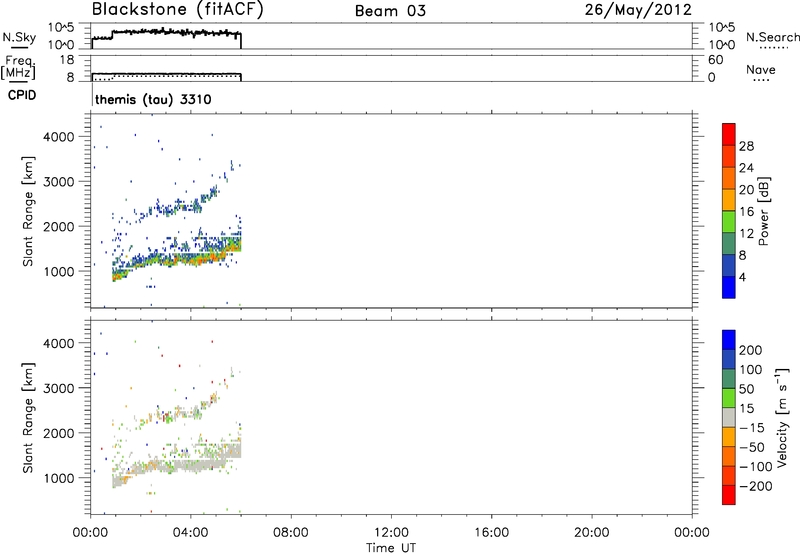
Task: Click the Blackstone (fitACF) plot title
Action: (x=178, y=9)
